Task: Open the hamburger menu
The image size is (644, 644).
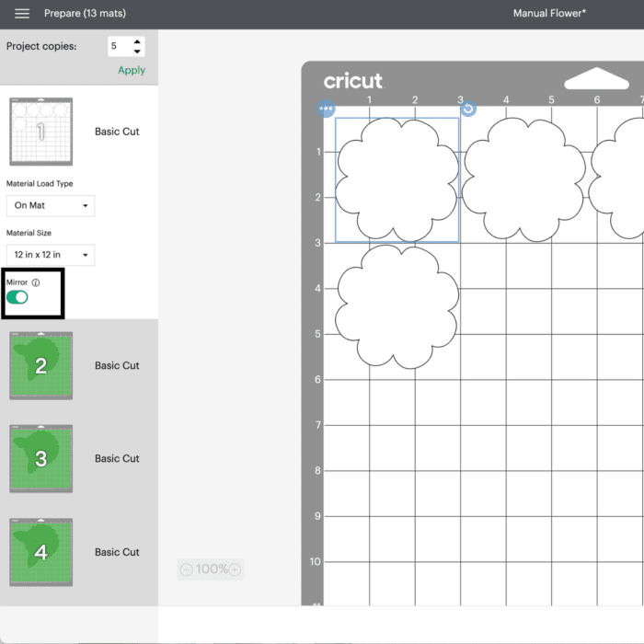Action: click(22, 14)
